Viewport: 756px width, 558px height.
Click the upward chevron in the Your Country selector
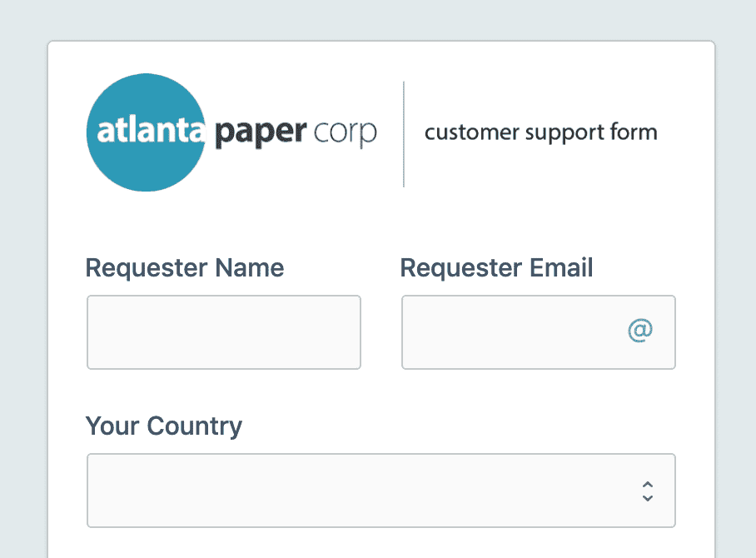pyautogui.click(x=648, y=485)
